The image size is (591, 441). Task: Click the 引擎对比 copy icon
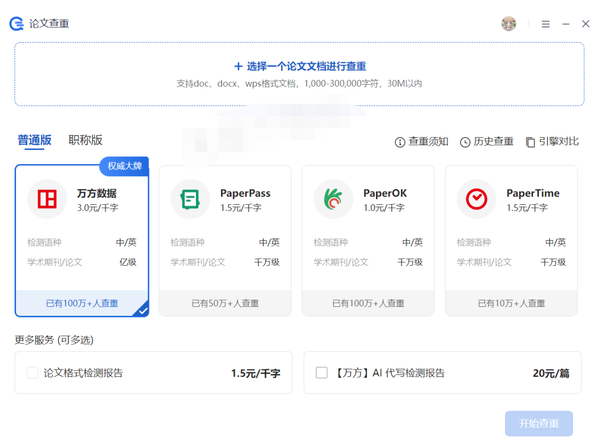click(530, 142)
